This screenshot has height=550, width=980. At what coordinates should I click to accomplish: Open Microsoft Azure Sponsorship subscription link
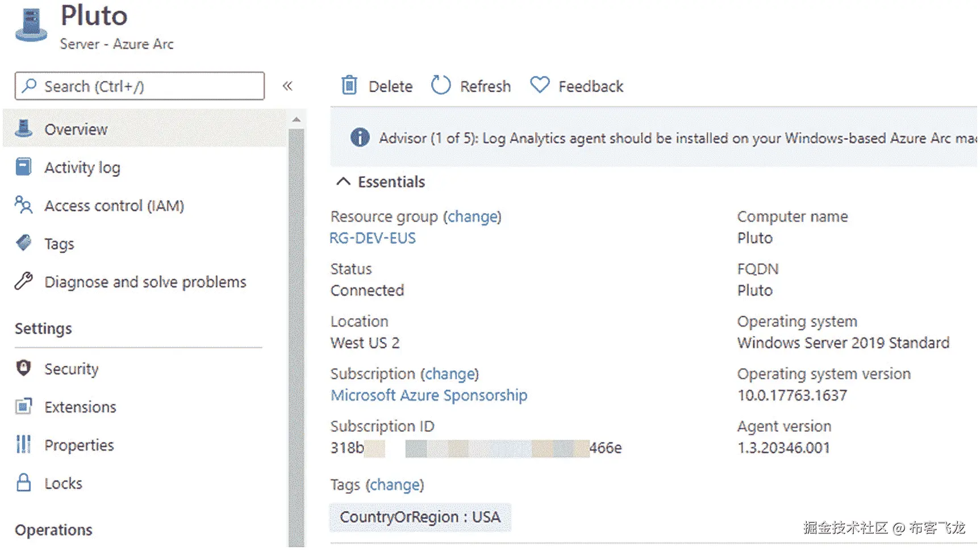pos(429,395)
